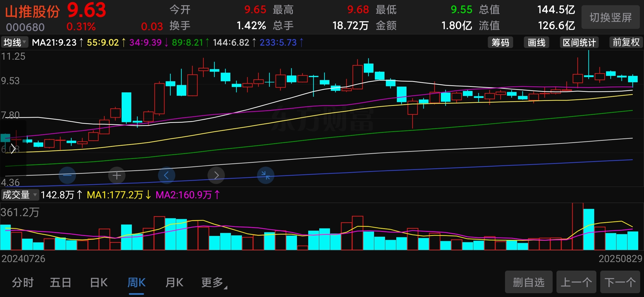Move chart right with gray arrow icon
644x297 pixels.
click(x=216, y=175)
